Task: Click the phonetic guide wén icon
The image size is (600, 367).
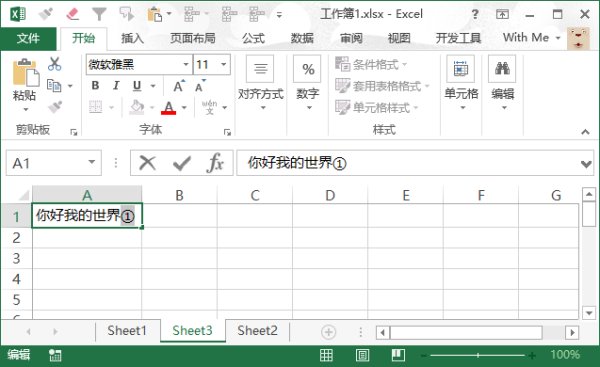Action: coord(210,107)
